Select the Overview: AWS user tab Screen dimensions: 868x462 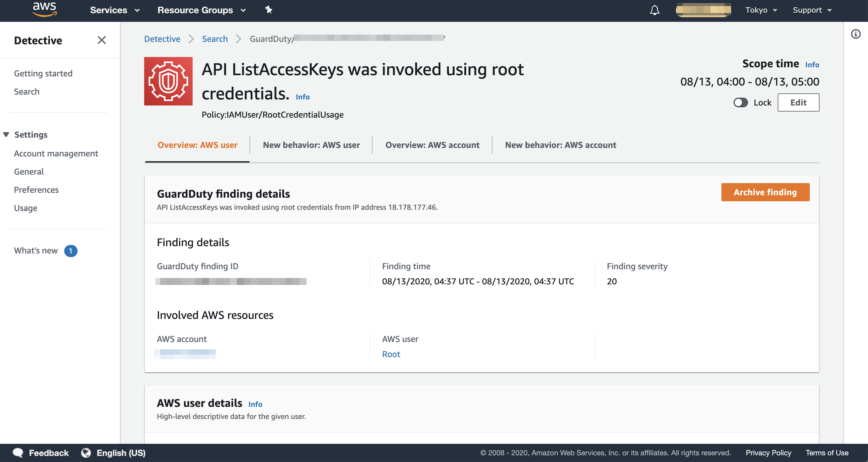[x=197, y=145]
